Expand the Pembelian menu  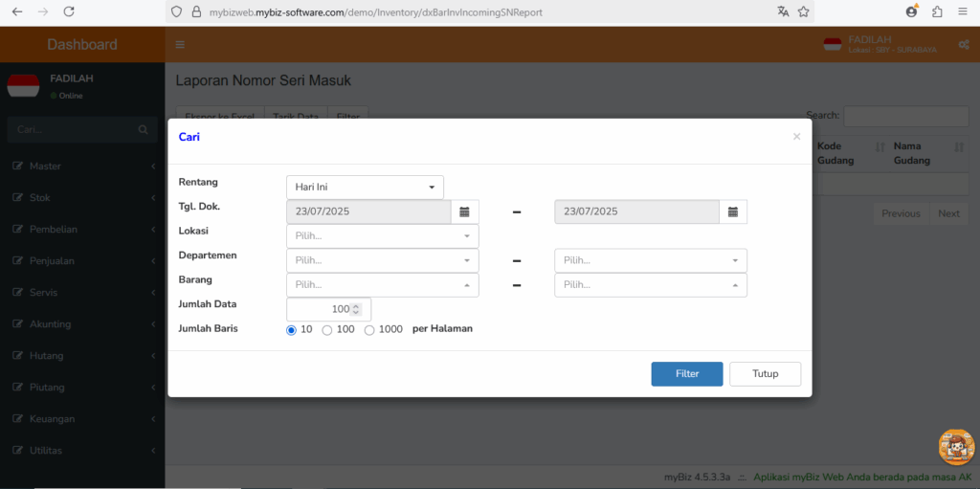pyautogui.click(x=84, y=230)
